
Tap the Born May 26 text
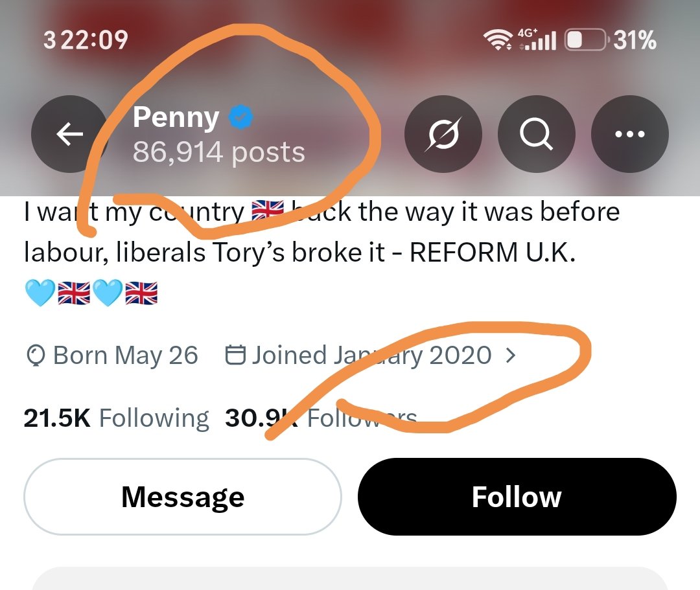126,356
